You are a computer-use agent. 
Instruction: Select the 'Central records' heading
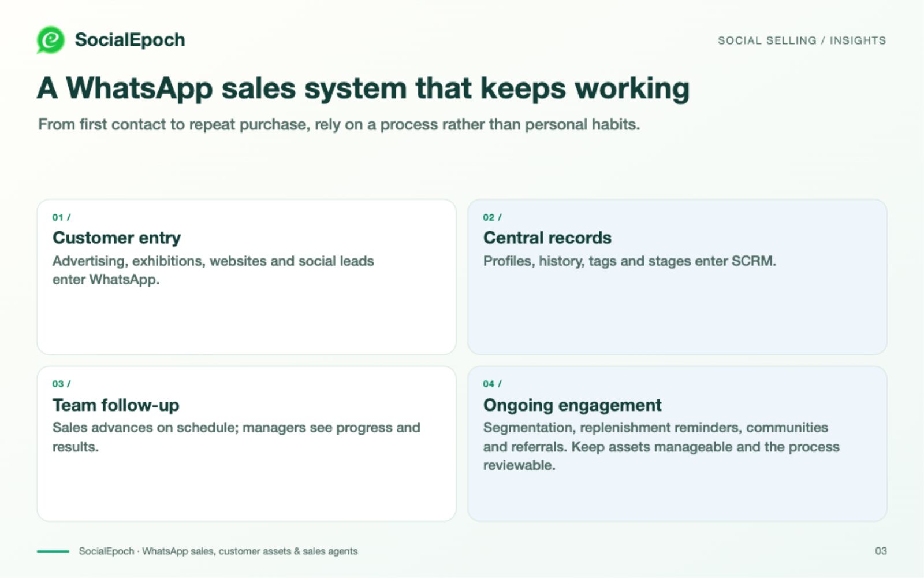pyautogui.click(x=547, y=238)
